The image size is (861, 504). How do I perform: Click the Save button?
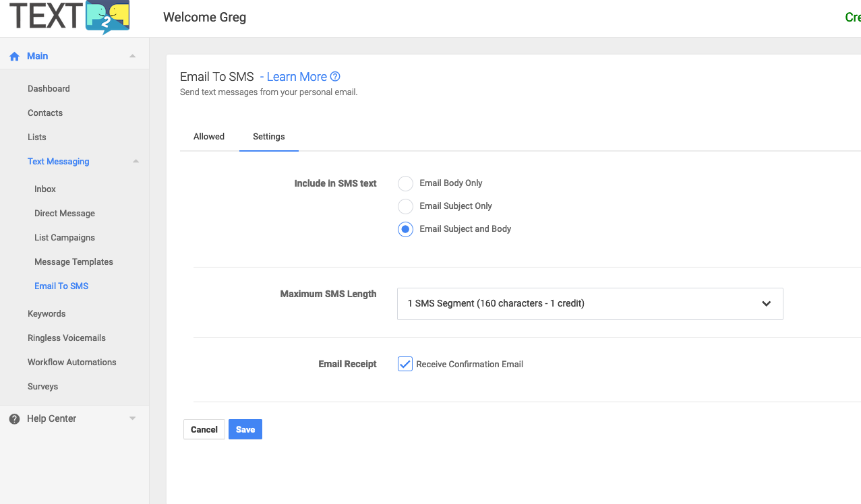tap(245, 430)
